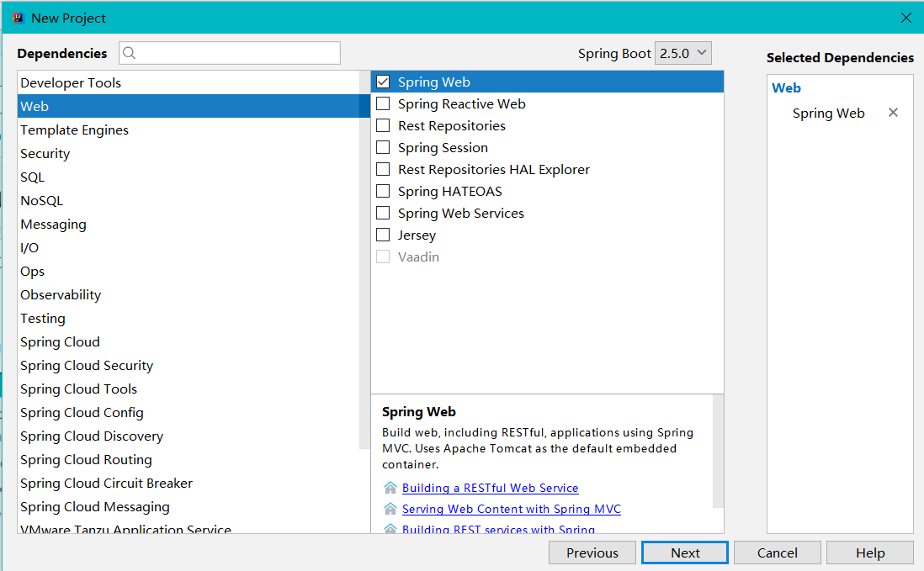Screen dimensions: 924x571
Task: Choose Spring Cloud Circuit Breaker category
Action: click(x=189, y=483)
